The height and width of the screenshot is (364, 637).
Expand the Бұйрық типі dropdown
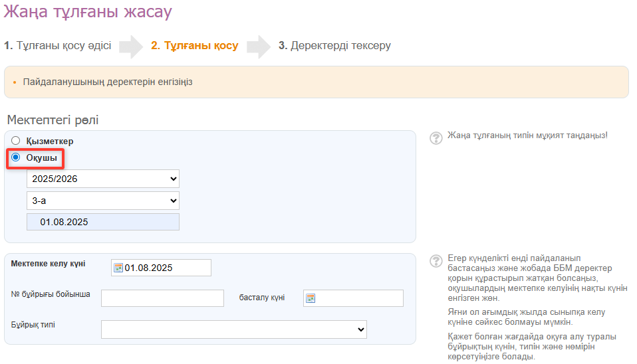click(x=233, y=329)
